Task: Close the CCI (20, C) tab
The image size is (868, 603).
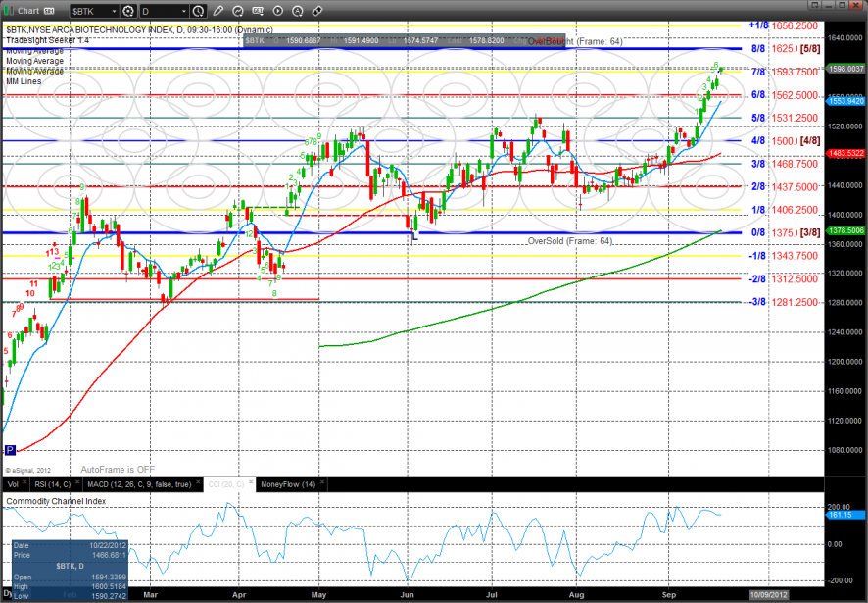Action: point(252,483)
